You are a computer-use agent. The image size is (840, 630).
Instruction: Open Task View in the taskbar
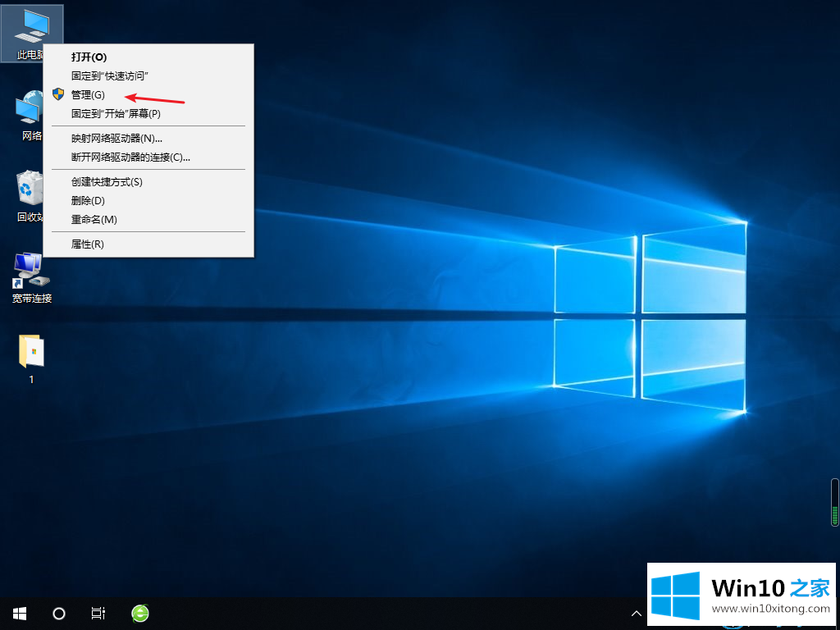coord(98,614)
